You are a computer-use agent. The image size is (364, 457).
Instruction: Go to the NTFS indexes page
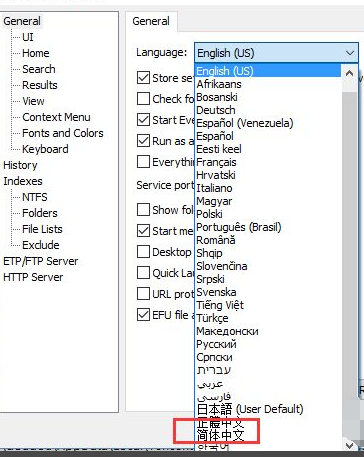pyautogui.click(x=35, y=197)
